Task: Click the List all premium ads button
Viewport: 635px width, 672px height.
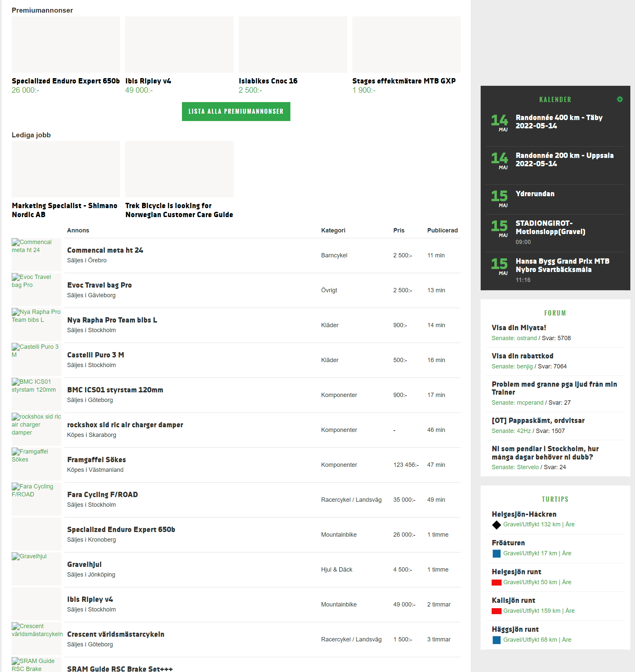Action: [236, 111]
